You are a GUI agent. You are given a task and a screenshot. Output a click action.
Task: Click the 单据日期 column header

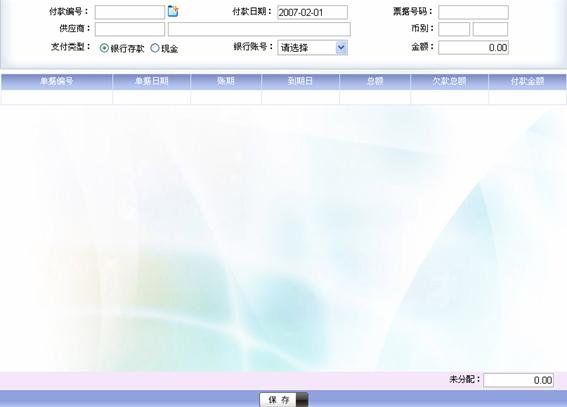click(x=152, y=81)
